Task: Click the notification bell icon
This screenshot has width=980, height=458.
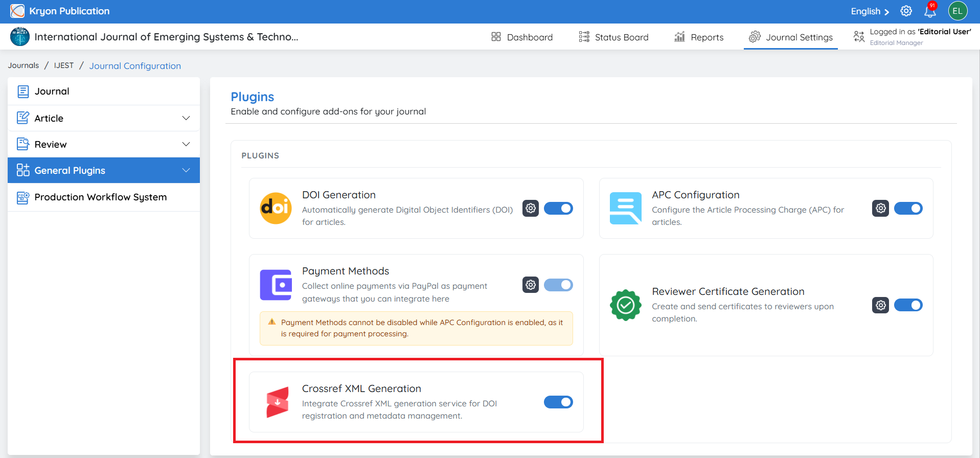Action: [x=930, y=11]
